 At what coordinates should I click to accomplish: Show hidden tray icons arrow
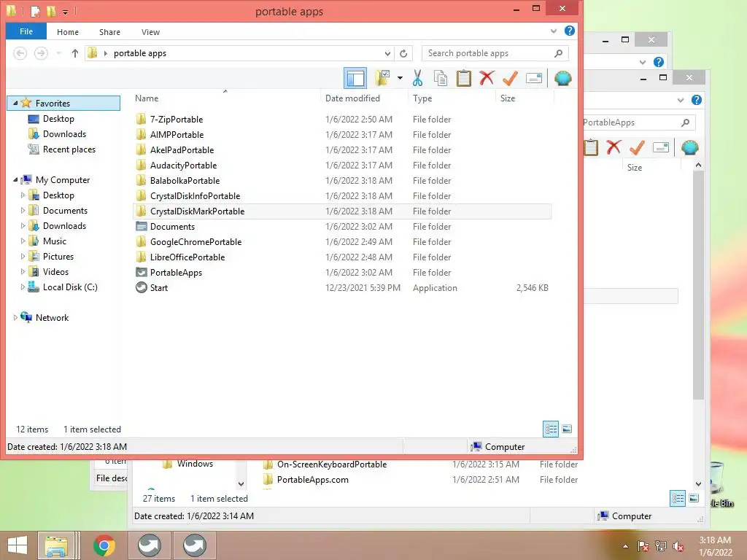click(x=625, y=546)
